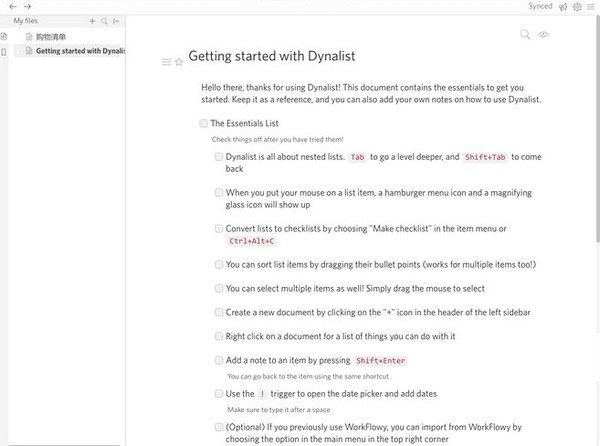Select Getting started with Dynalist in the sidebar
Viewport: 600px width, 446px height.
coord(78,51)
